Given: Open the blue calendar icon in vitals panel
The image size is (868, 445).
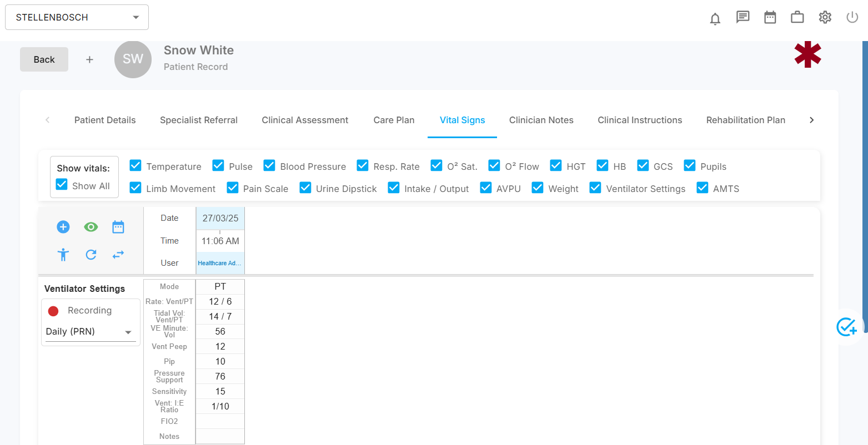Looking at the screenshot, I should [118, 227].
